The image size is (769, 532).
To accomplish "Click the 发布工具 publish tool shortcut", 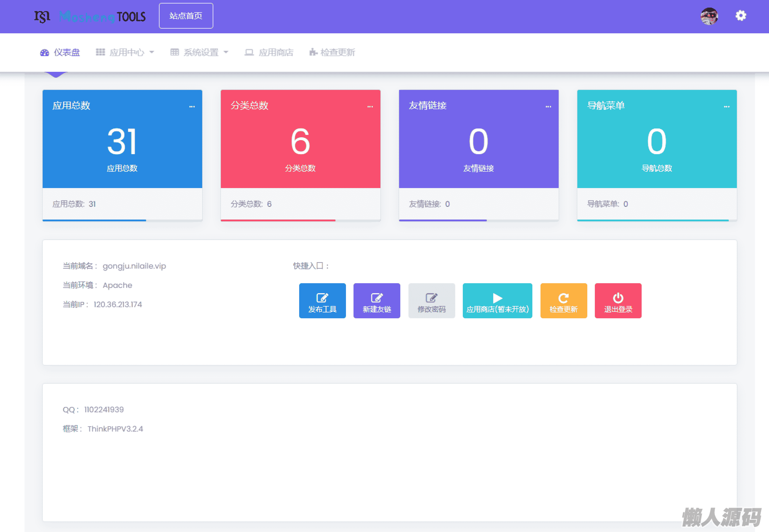I will tap(322, 301).
